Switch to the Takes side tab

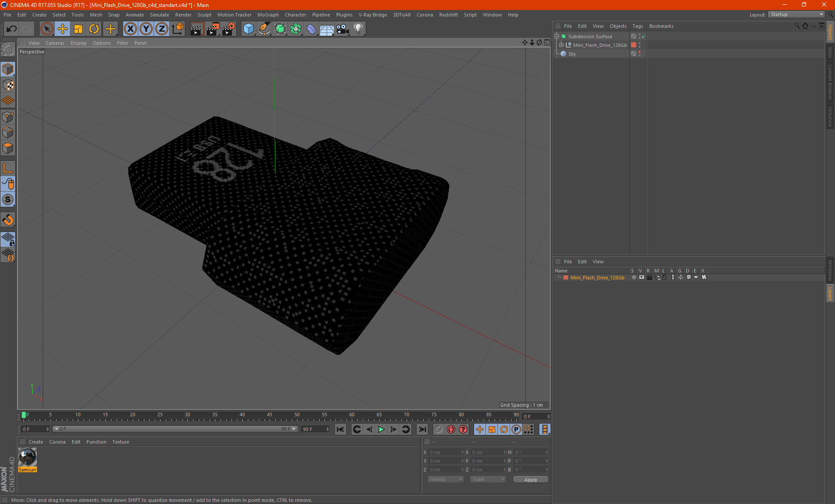(x=830, y=52)
